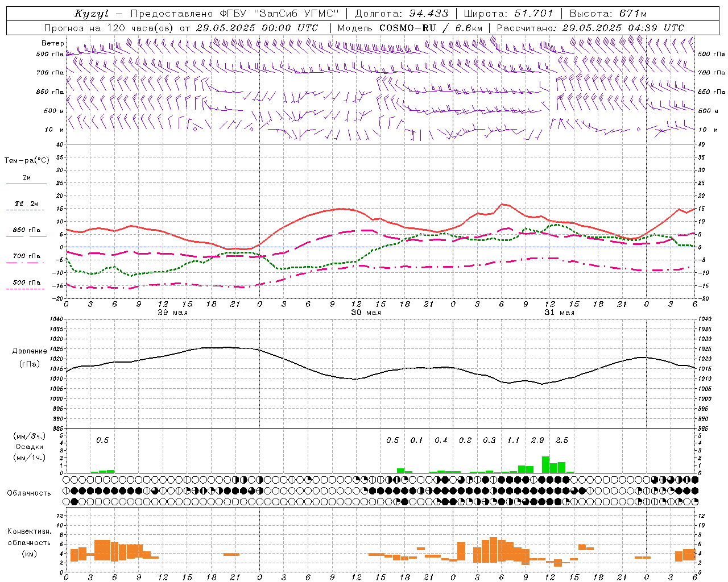Click the "30 мая" date label
Image resolution: width=728 pixels, height=582 pixels.
click(366, 313)
